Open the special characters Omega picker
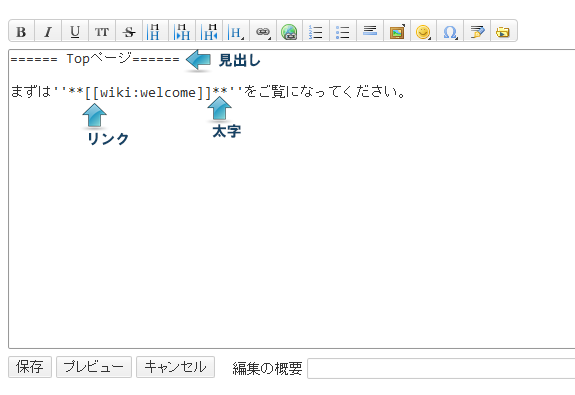Screen dimensions: 575x395 pyautogui.click(x=450, y=32)
